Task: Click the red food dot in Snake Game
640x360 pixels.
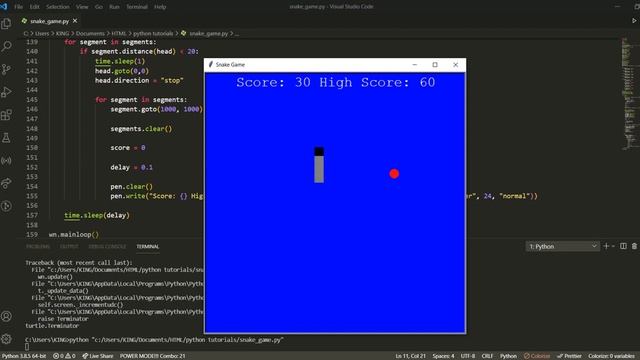Action: (394, 173)
